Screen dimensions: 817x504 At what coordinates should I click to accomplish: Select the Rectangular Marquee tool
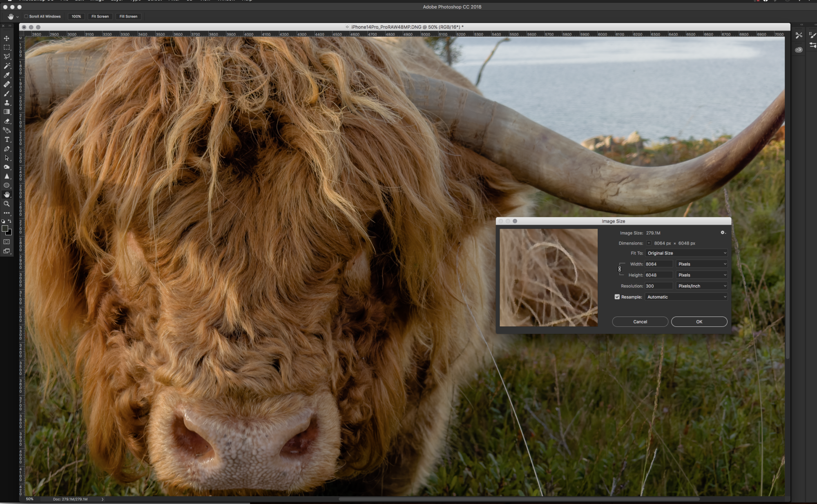pos(7,47)
